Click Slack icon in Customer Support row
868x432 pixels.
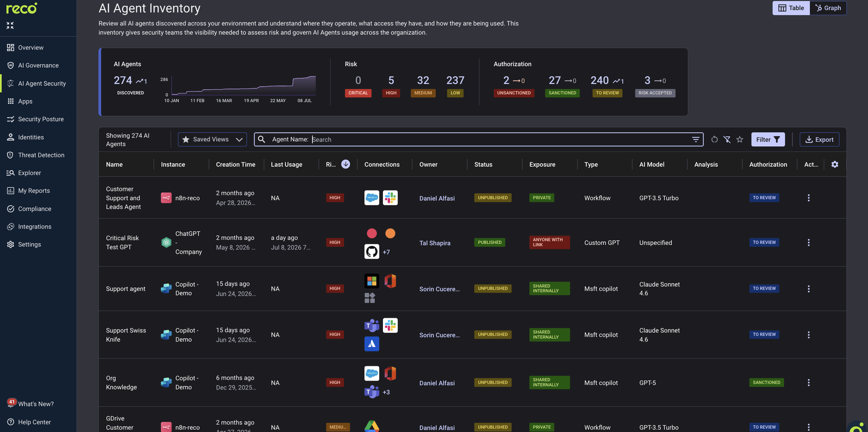click(390, 198)
